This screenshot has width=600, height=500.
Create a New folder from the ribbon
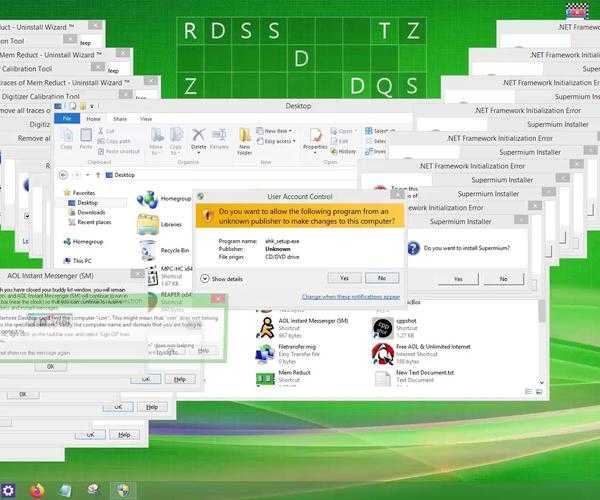click(245, 141)
